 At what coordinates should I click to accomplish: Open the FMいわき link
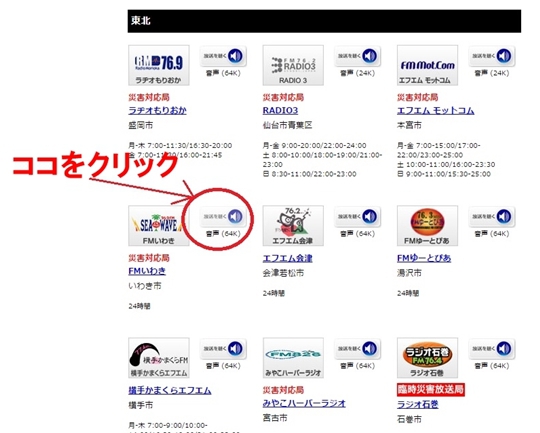(147, 271)
